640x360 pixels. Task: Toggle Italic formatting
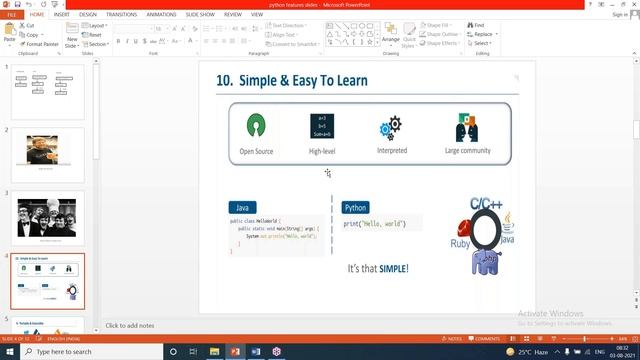(x=127, y=41)
